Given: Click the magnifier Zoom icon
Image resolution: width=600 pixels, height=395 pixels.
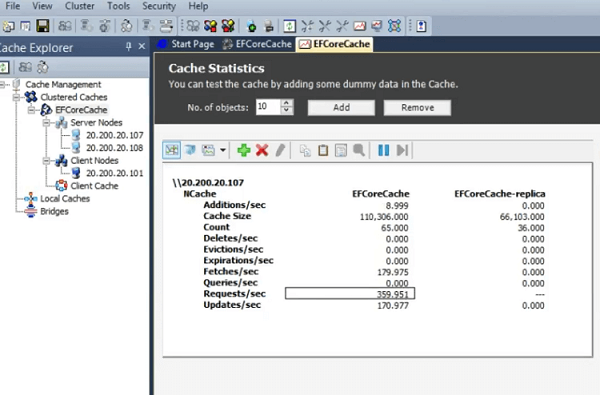Looking at the screenshot, I should coord(359,150).
